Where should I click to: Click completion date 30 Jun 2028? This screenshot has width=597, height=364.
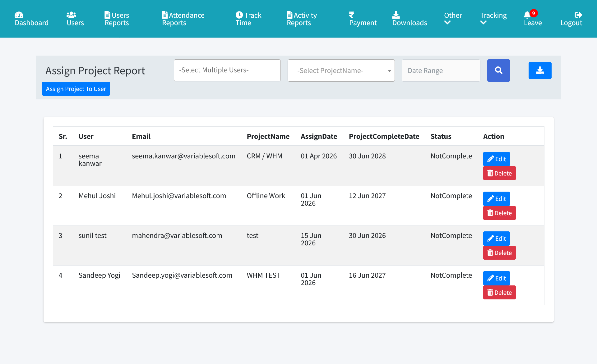point(367,156)
